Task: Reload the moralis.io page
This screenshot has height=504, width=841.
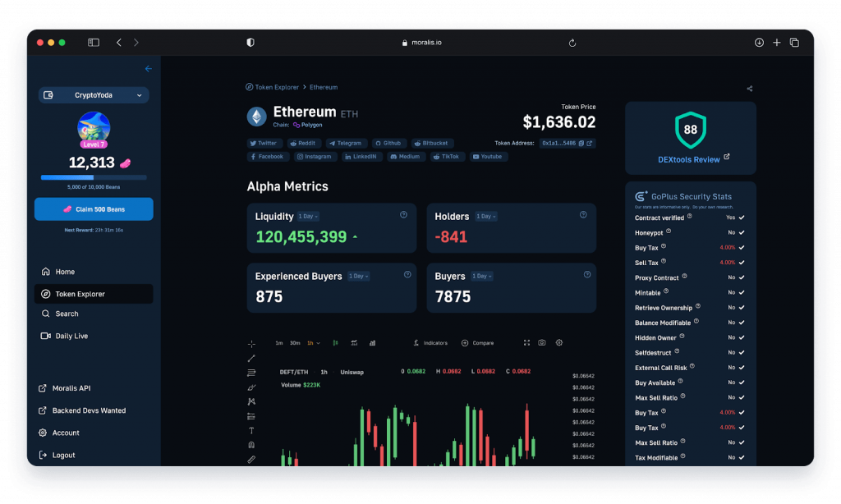Action: click(x=572, y=43)
